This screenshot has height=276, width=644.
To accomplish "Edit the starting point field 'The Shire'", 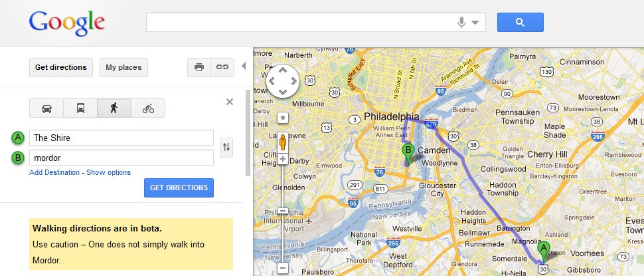I will click(x=121, y=138).
